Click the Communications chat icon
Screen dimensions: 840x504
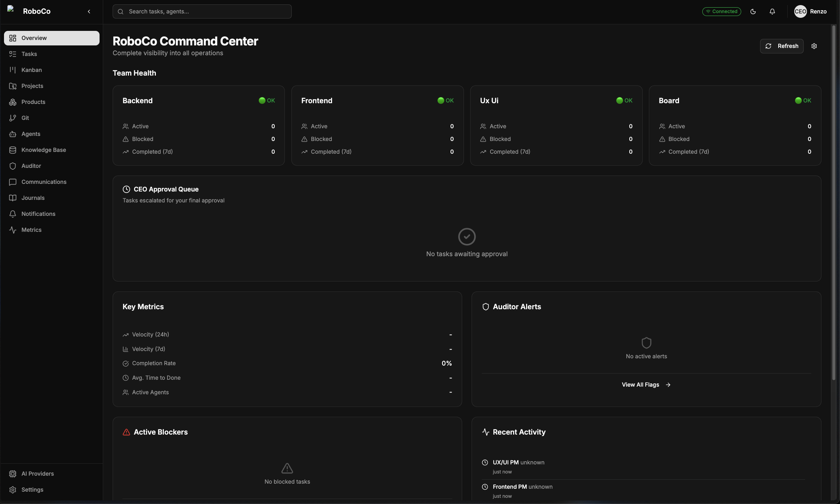(13, 182)
